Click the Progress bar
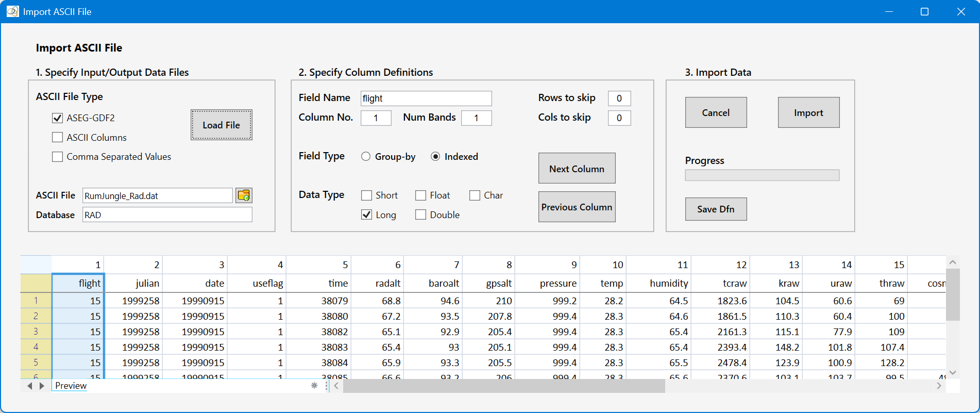Screen dimensions: 980x413 (762, 175)
